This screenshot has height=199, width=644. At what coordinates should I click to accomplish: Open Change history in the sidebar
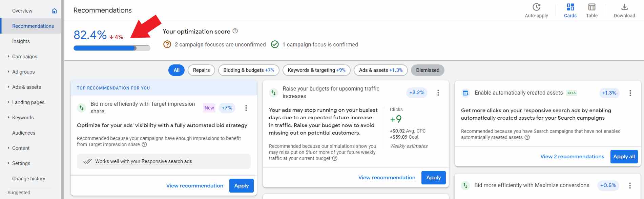pos(28,179)
